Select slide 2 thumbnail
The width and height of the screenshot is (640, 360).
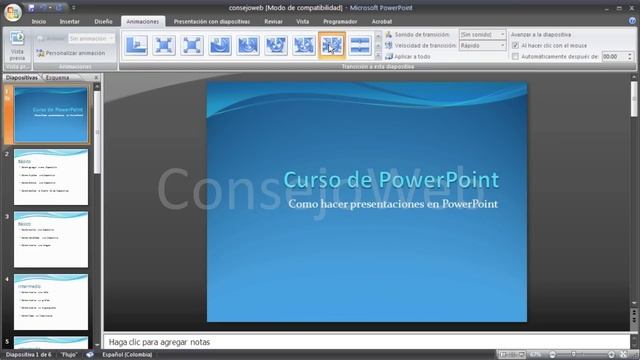(x=51, y=177)
